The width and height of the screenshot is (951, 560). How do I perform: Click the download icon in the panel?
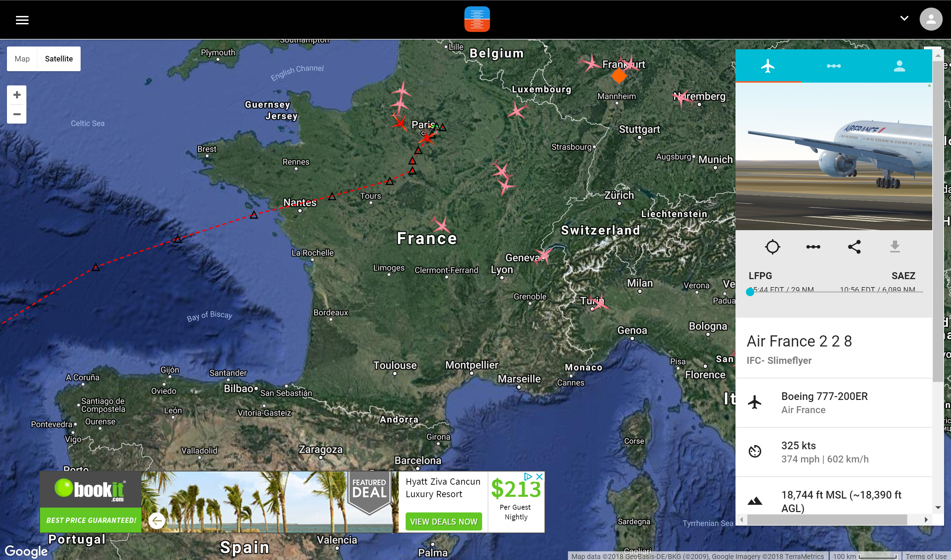[x=895, y=246]
